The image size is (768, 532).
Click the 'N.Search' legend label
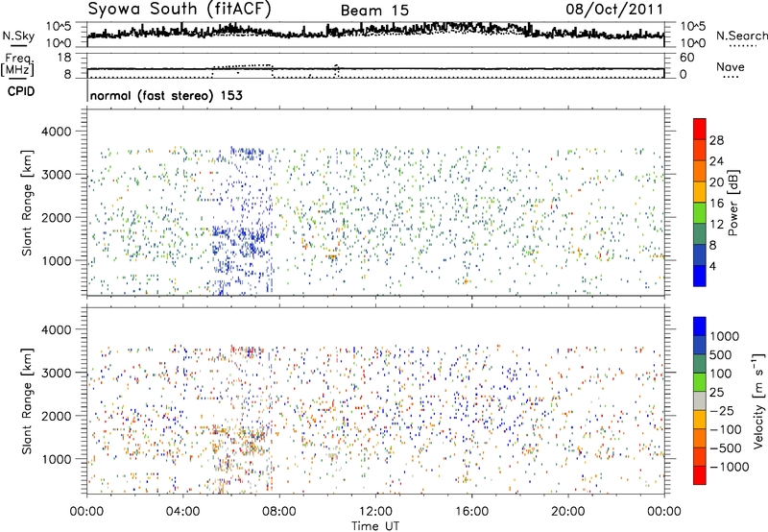tap(741, 36)
